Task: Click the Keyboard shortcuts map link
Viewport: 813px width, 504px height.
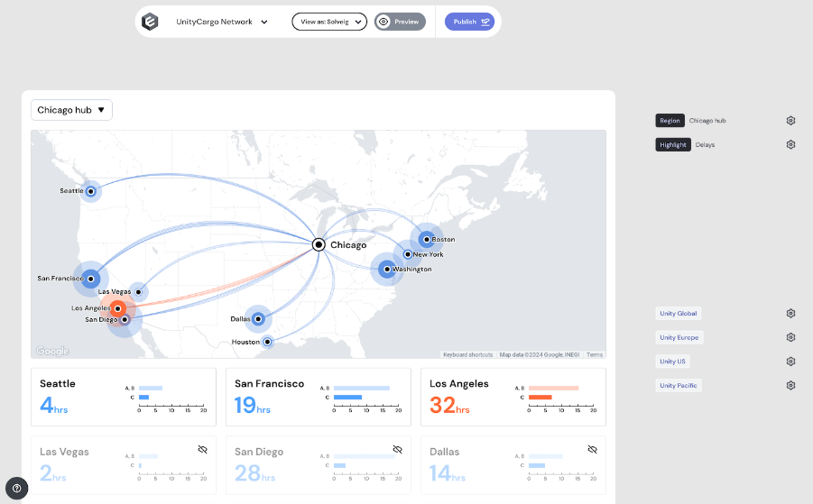Action: 467,355
